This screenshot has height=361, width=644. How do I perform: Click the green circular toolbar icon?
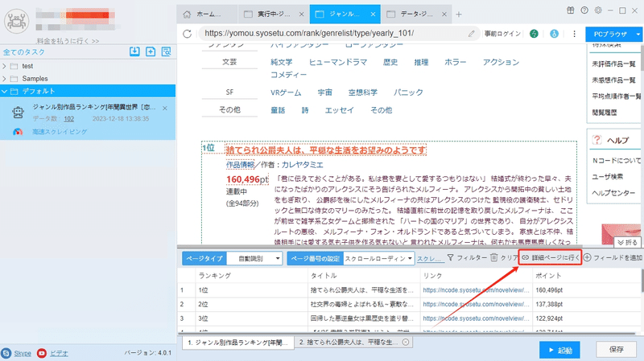534,34
